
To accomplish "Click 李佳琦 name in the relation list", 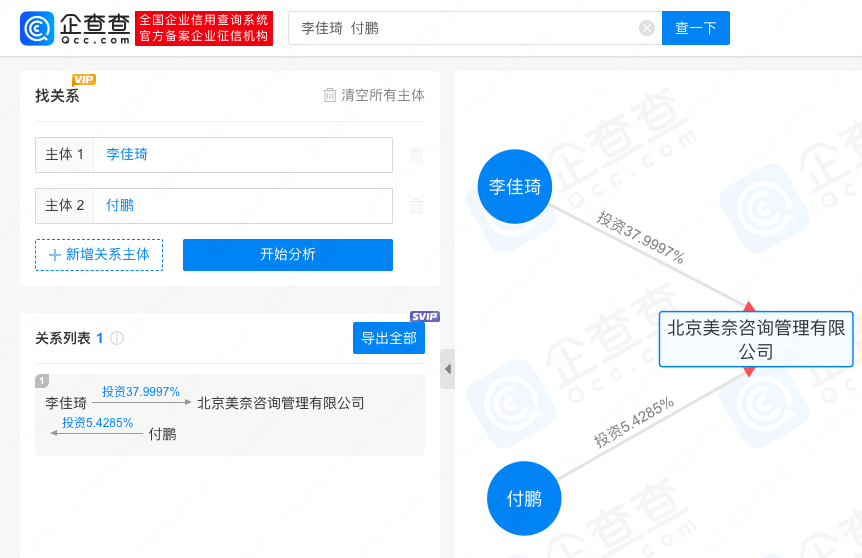I will pyautogui.click(x=66, y=404).
